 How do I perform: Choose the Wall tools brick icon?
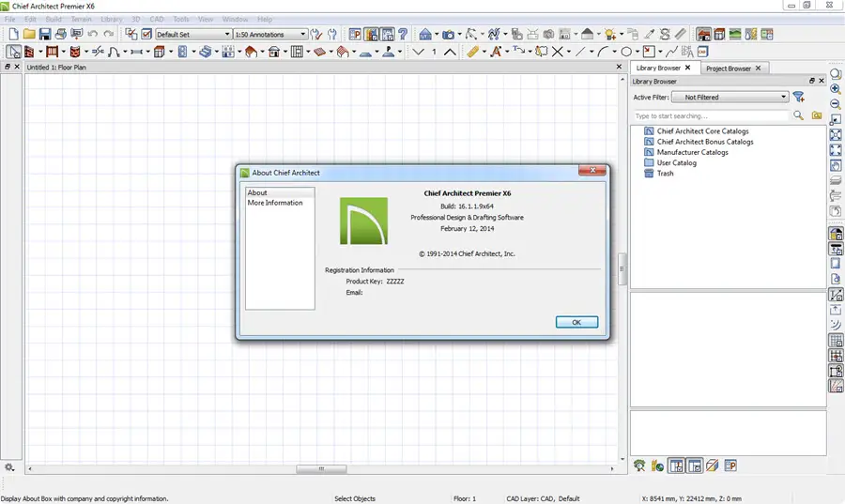tap(29, 52)
